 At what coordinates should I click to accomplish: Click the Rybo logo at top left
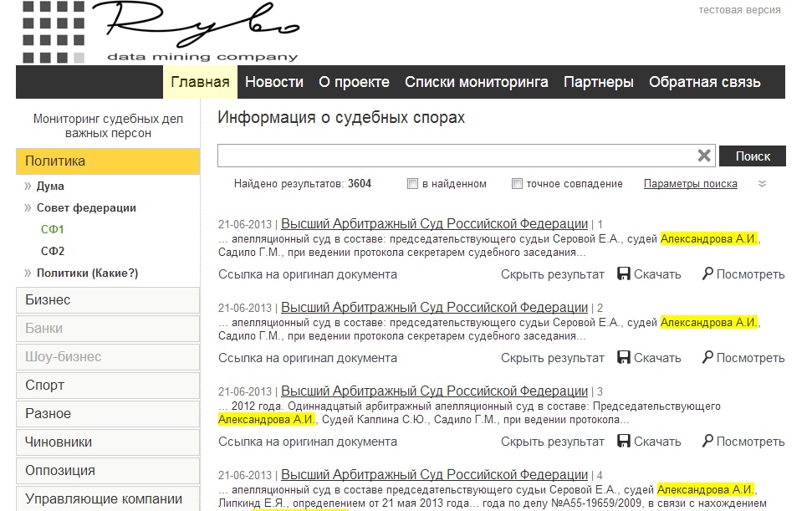159,32
